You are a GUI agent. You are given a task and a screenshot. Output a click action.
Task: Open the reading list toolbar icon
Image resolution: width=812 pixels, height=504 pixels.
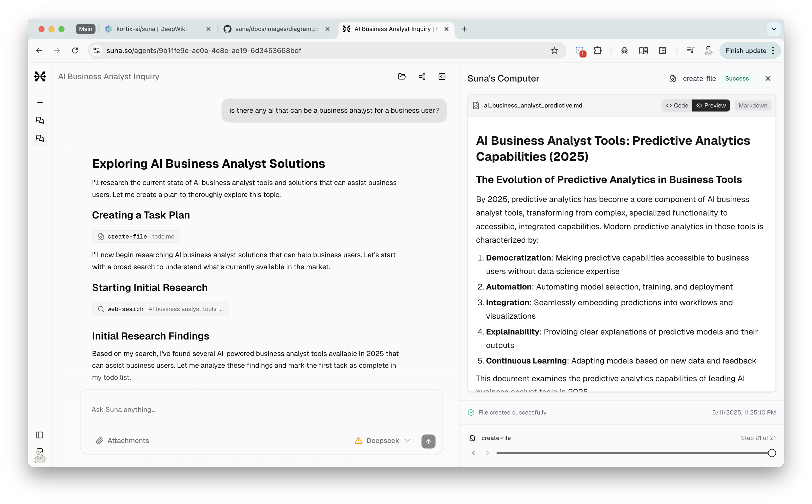(x=662, y=51)
